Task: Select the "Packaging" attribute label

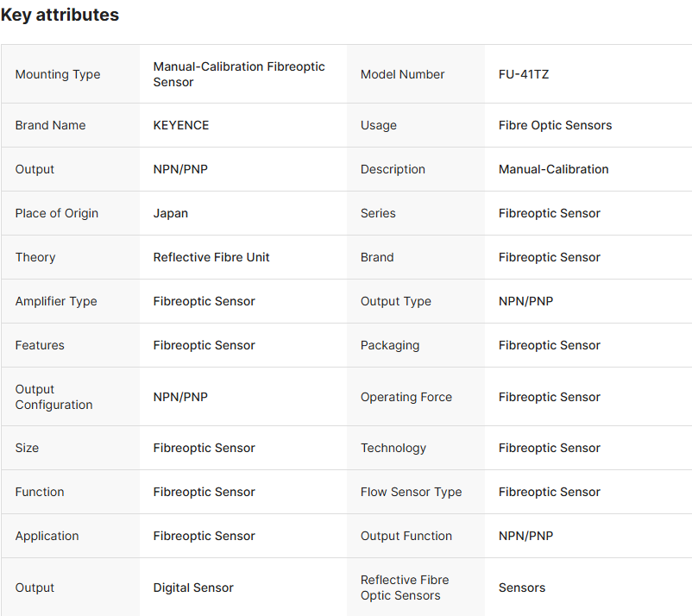Action: [x=390, y=345]
